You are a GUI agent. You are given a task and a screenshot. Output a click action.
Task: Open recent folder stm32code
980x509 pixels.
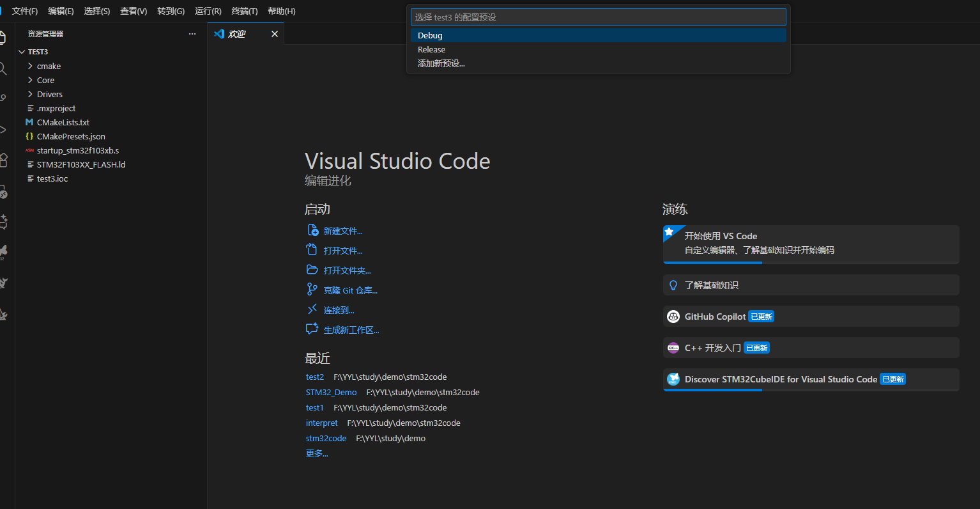(326, 438)
